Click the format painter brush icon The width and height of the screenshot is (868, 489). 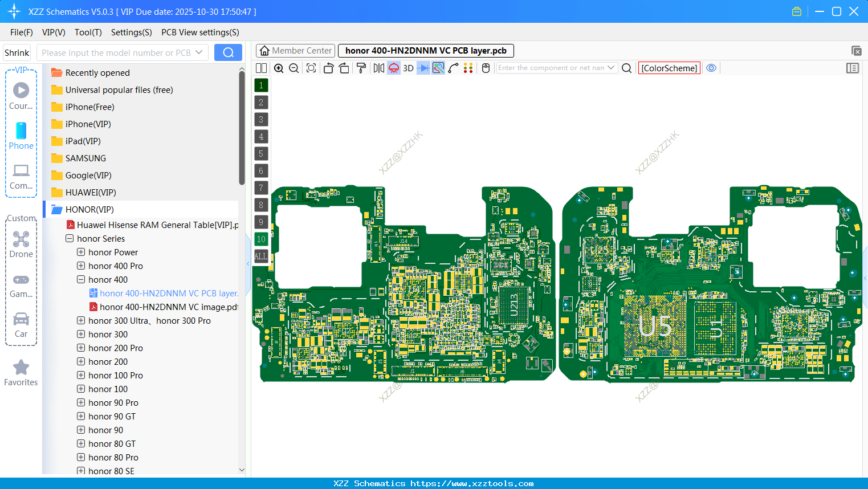(x=361, y=68)
